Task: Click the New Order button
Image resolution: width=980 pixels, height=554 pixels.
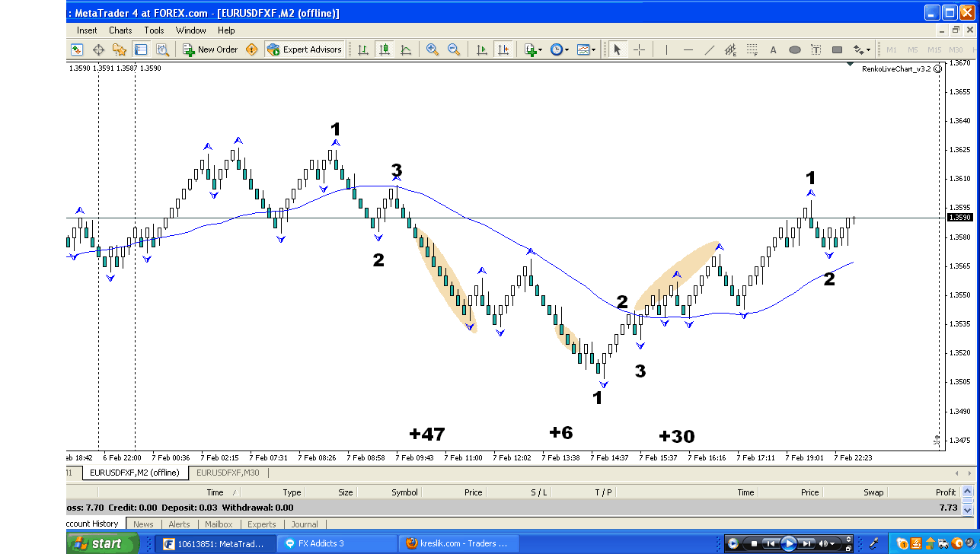Action: [210, 49]
